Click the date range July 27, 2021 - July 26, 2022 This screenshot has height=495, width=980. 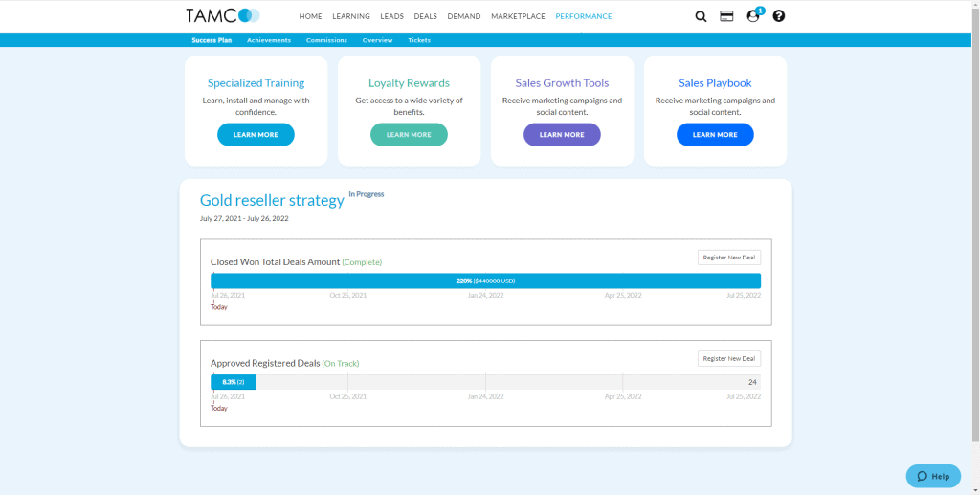tap(244, 218)
